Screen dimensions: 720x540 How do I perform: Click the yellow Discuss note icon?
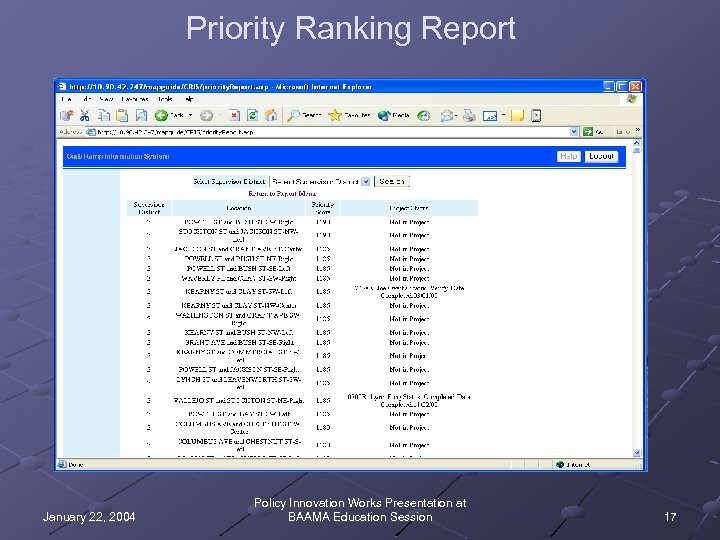pos(517,115)
